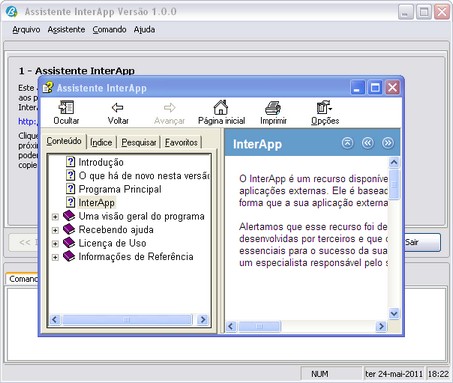Expand the Licença de Uso tree node

coord(55,244)
